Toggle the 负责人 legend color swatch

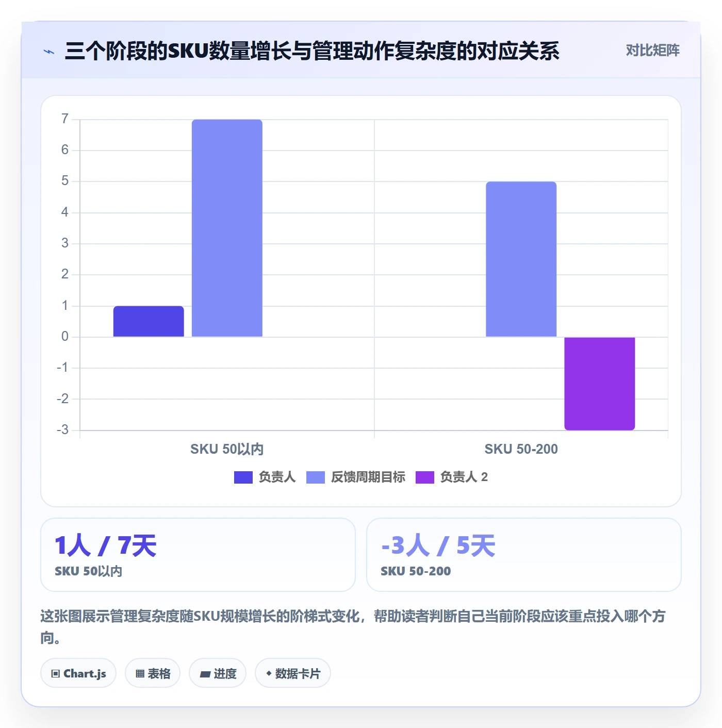pos(243,477)
